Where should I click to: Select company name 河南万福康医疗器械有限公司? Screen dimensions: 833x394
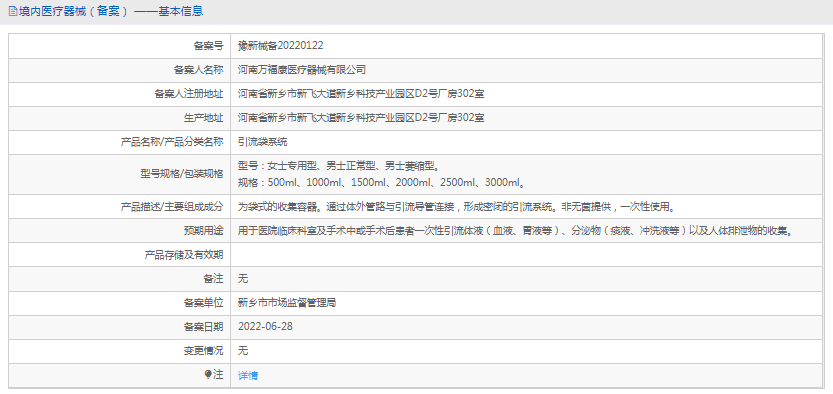pyautogui.click(x=302, y=70)
